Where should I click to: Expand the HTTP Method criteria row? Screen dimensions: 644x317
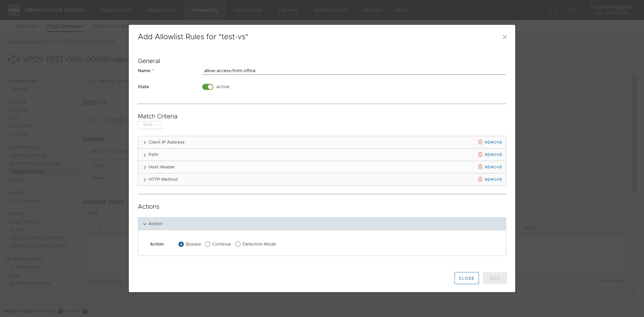click(x=145, y=179)
